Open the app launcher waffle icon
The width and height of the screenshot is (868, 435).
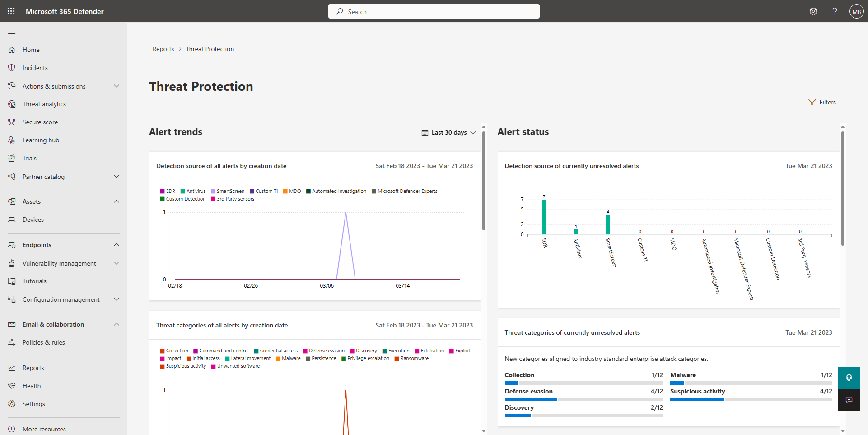11,11
